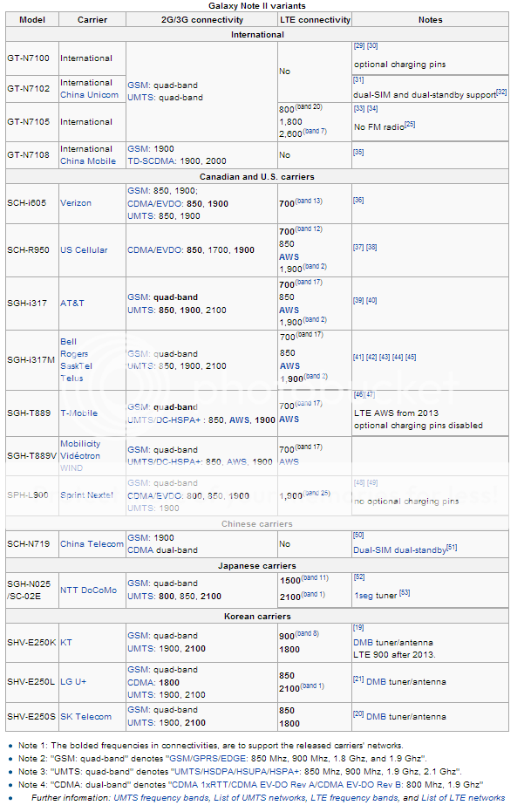Click CDMA/EVDO link in the Verizon row
The image size is (531, 812).
tap(154, 204)
